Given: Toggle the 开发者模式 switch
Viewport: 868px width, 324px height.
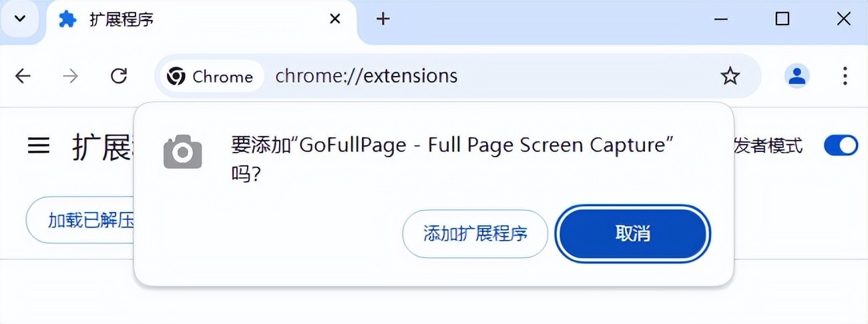Looking at the screenshot, I should (x=841, y=145).
